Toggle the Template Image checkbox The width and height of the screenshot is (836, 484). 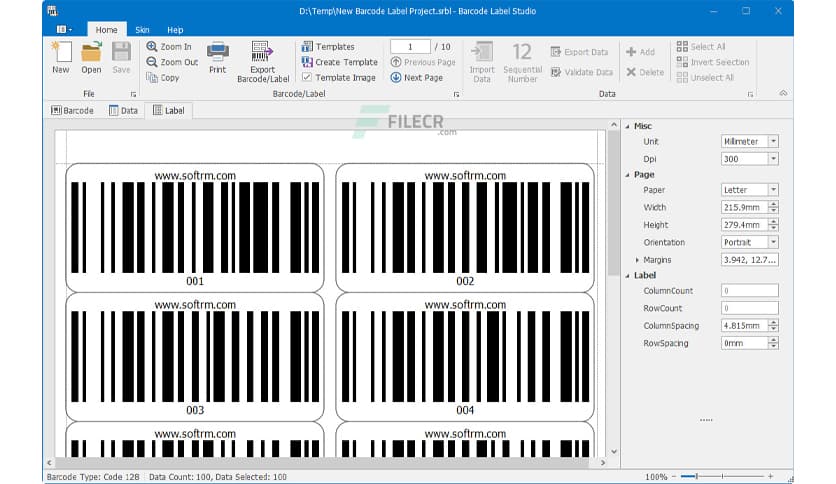(x=307, y=77)
